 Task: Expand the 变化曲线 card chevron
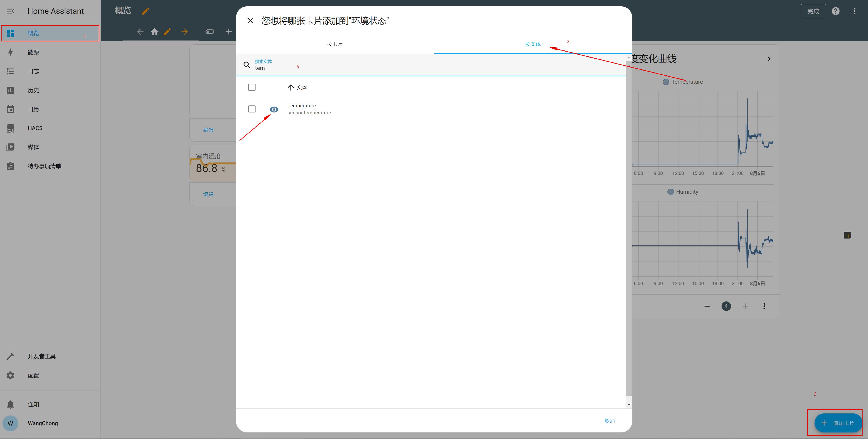[769, 59]
